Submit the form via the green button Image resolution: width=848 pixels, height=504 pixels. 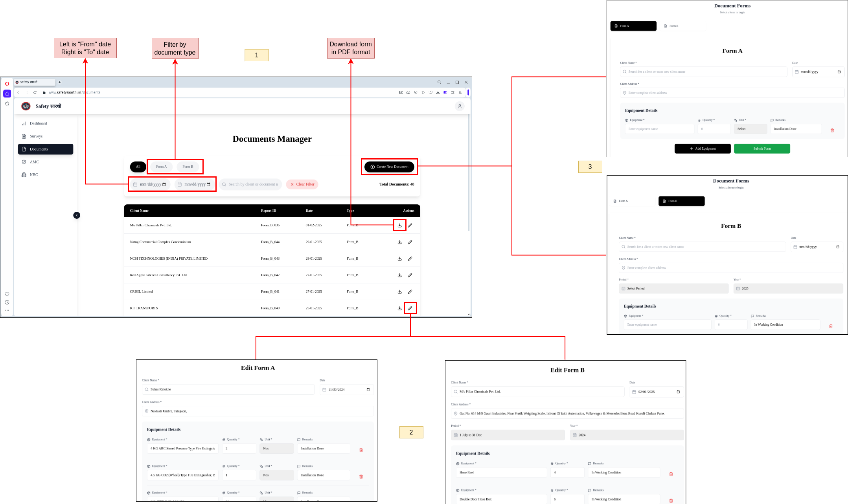[x=762, y=148]
